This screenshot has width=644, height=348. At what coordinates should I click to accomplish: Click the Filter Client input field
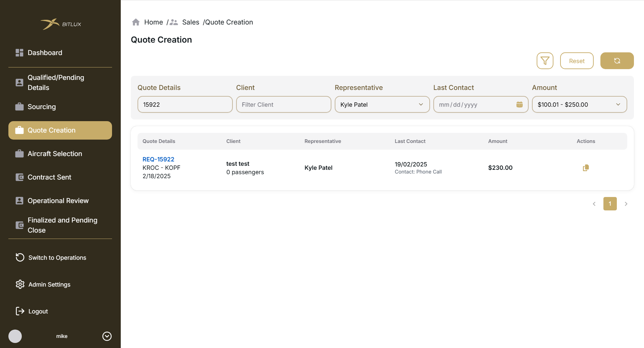pos(283,104)
